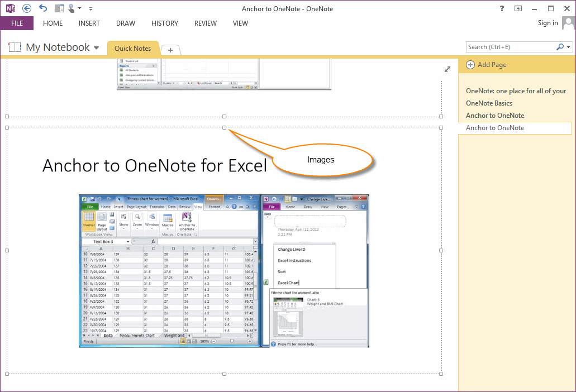Click the 'Anchor to OneNote for Excel' heading text
Viewport: 576px width, 392px height.
154,165
